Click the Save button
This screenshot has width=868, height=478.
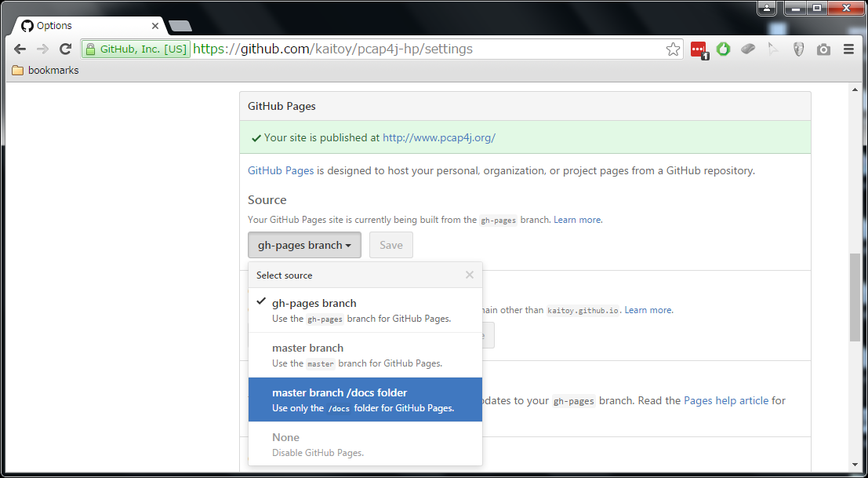[x=390, y=245]
